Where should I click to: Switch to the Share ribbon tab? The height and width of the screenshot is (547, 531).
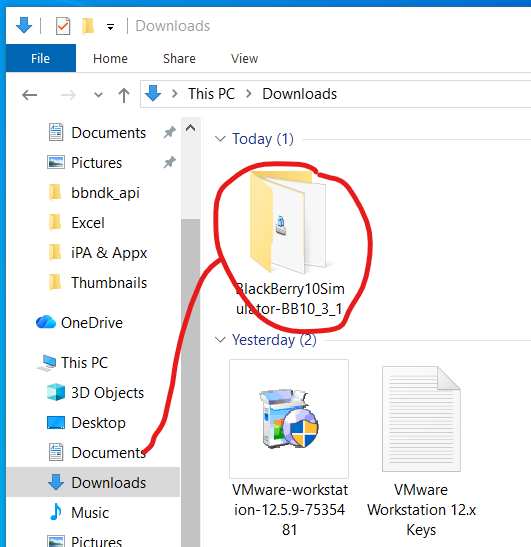pyautogui.click(x=179, y=59)
